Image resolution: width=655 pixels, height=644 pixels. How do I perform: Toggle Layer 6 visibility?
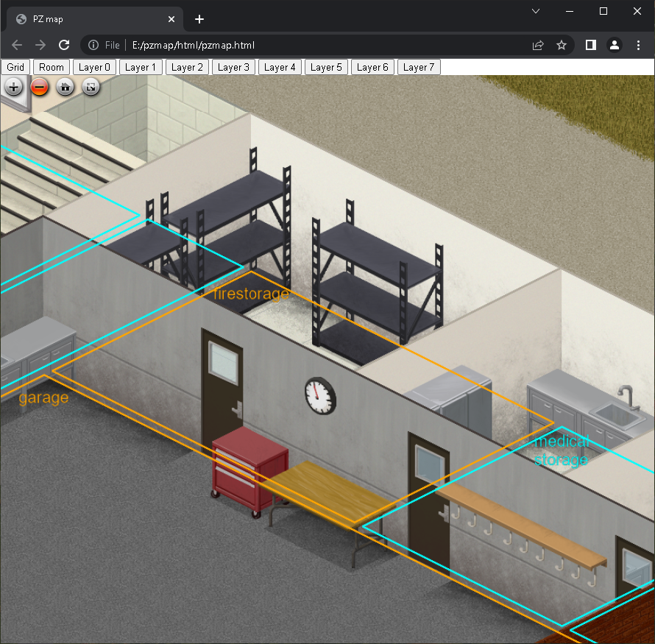click(372, 67)
